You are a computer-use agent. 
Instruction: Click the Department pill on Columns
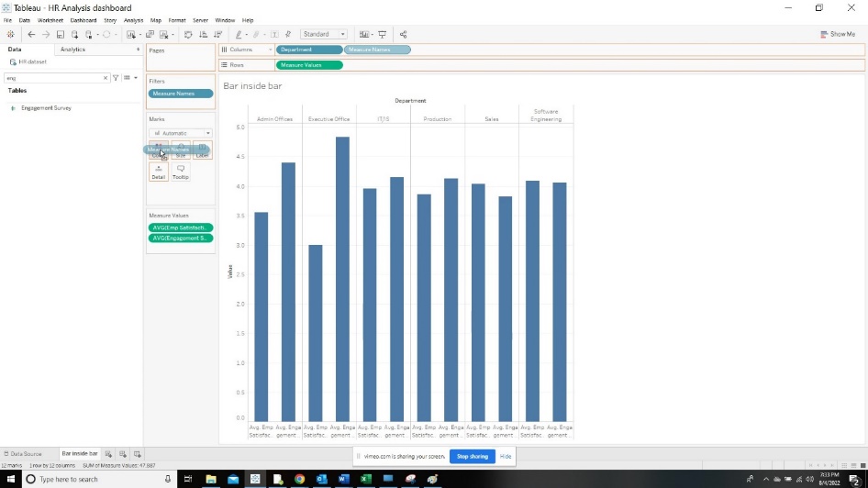(309, 50)
